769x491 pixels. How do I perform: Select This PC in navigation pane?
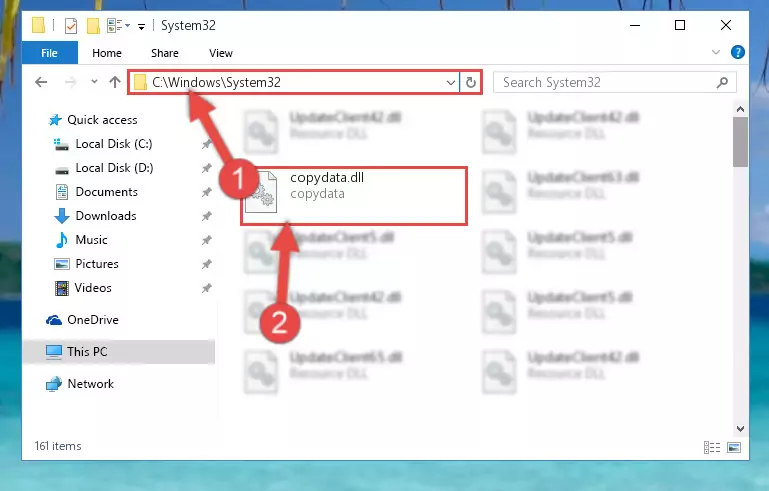click(x=118, y=352)
